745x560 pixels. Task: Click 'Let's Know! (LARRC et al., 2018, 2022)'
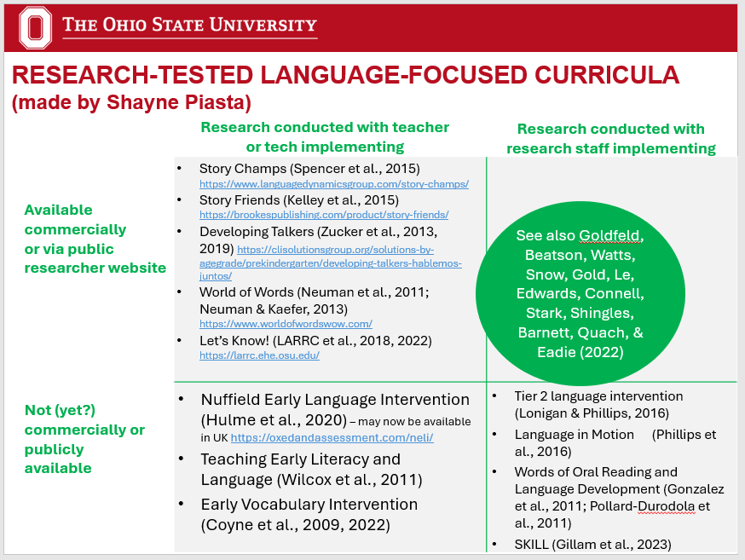click(x=315, y=341)
